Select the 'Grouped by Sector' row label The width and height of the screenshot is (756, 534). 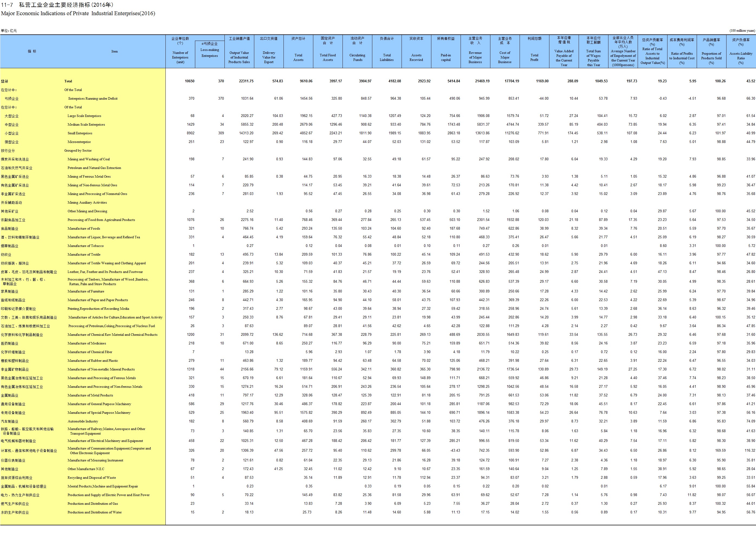pos(78,151)
